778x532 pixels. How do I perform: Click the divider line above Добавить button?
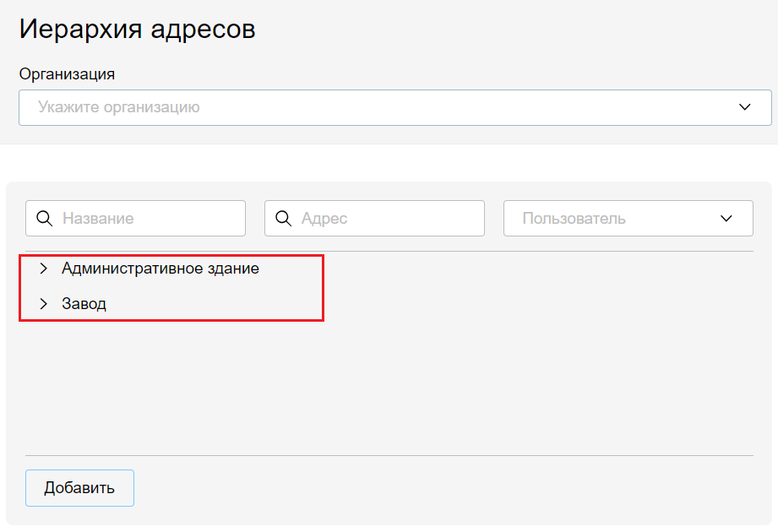tap(389, 456)
